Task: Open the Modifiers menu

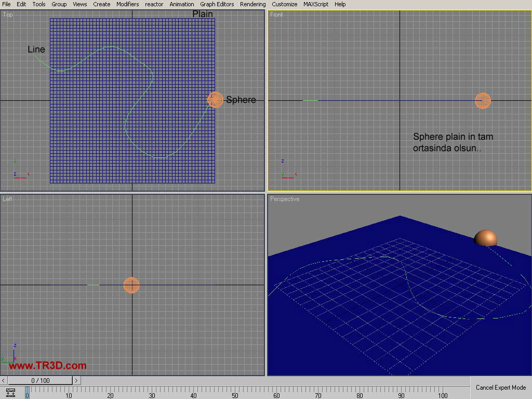Action: pos(127,4)
